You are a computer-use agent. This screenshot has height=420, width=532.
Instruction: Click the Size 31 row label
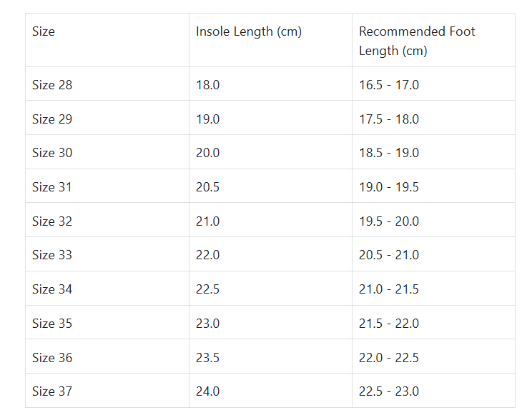coord(52,187)
